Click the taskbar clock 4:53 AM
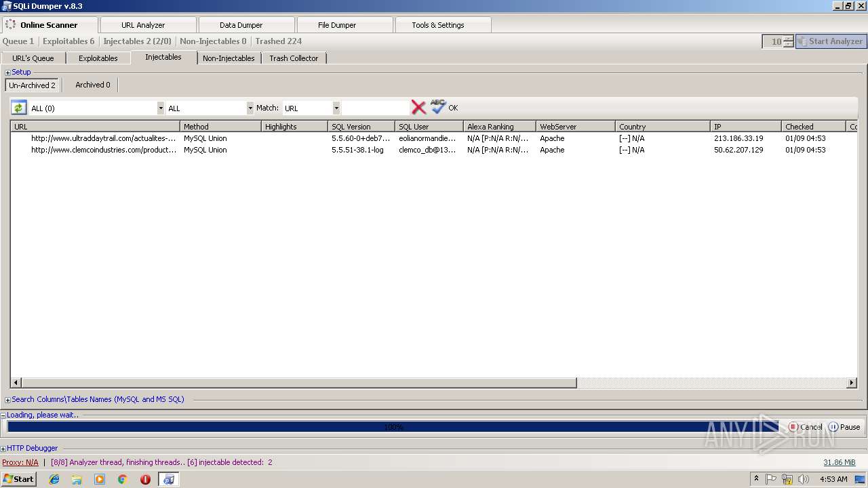Screen dimensions: 868x488 click(x=833, y=479)
